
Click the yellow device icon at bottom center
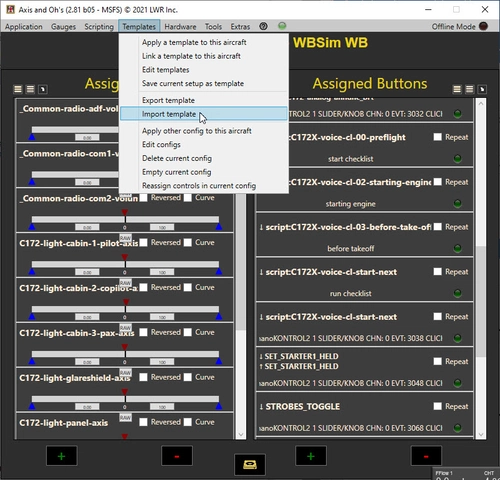coord(250,464)
